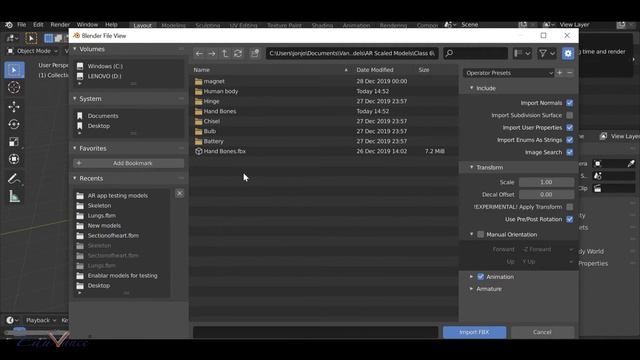
Task: Select the Measure tool in Blender toolbar
Action: (14, 196)
